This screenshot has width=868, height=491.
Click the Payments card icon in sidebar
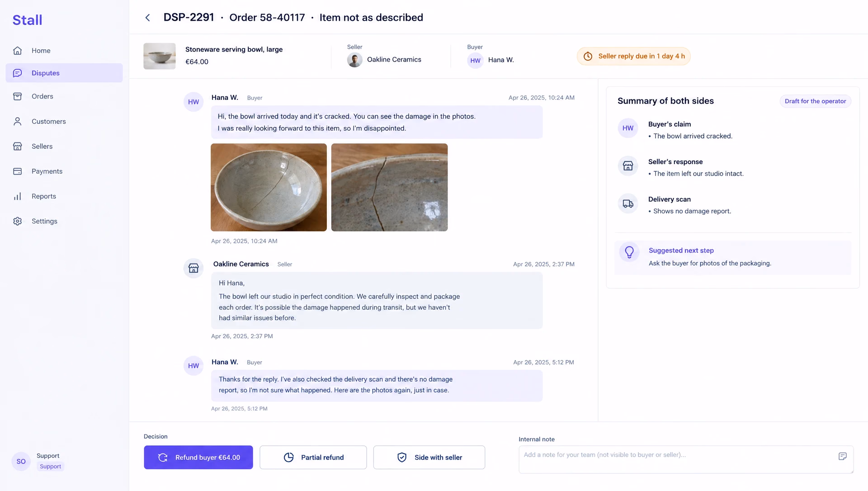click(x=18, y=171)
